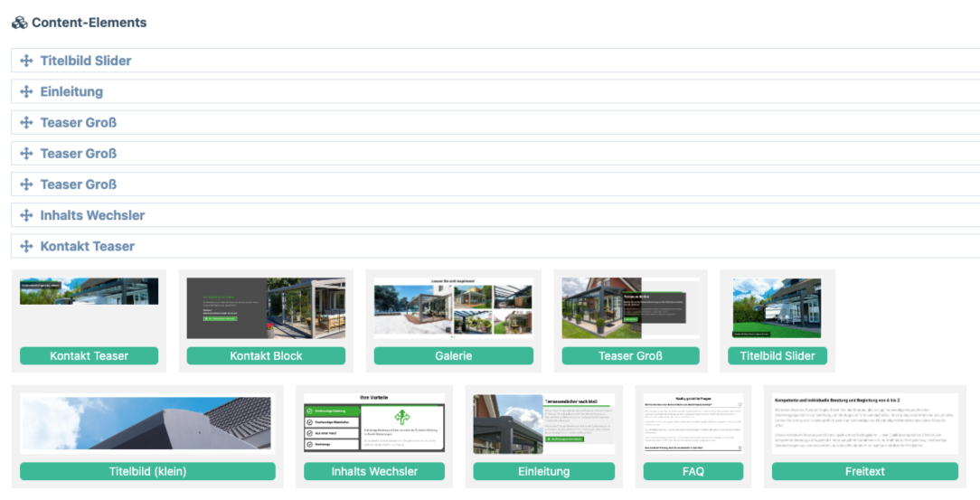Screen dimensions: 980x500
Task: Insert an Einleitung element via green button
Action: tap(543, 471)
